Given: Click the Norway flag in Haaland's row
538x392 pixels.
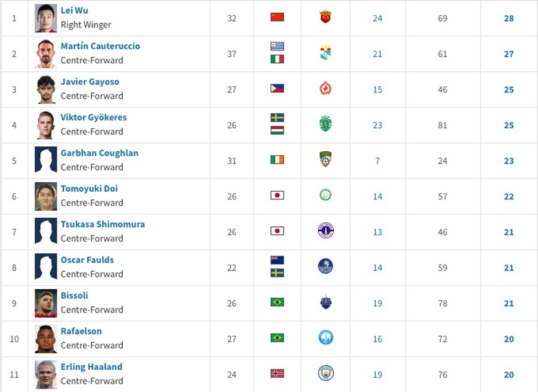Looking at the screenshot, I should (x=277, y=373).
